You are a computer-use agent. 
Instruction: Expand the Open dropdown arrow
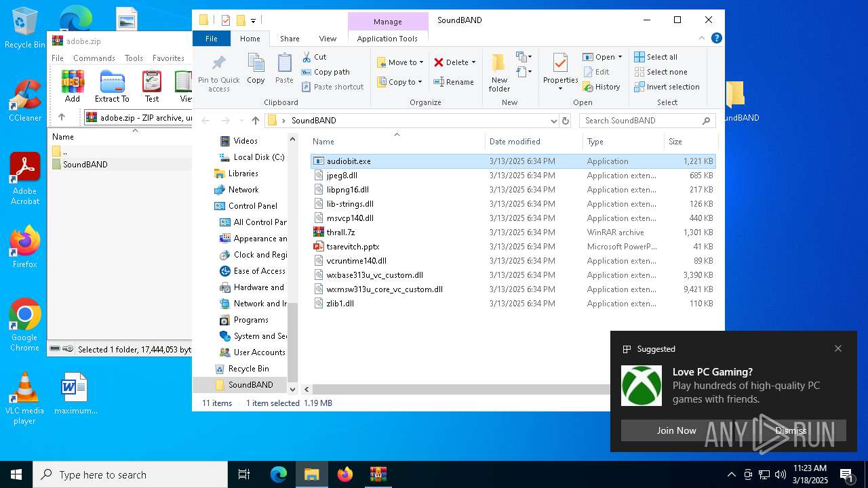620,57
